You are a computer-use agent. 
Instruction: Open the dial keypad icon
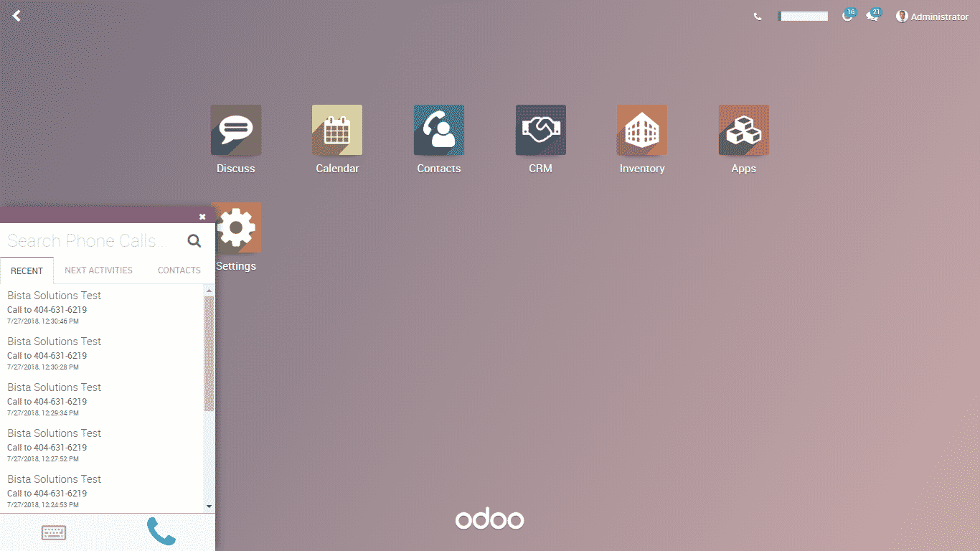coord(54,532)
